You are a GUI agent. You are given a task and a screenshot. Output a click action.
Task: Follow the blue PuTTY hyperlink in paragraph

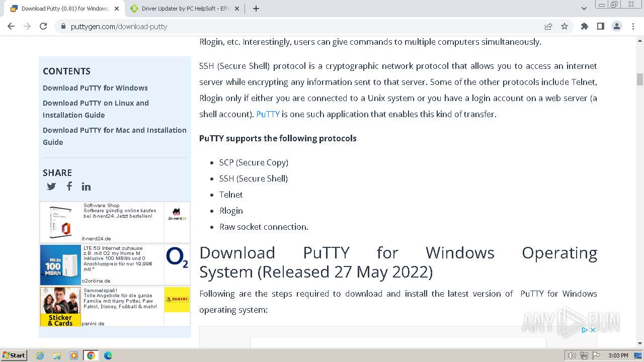pyautogui.click(x=268, y=114)
